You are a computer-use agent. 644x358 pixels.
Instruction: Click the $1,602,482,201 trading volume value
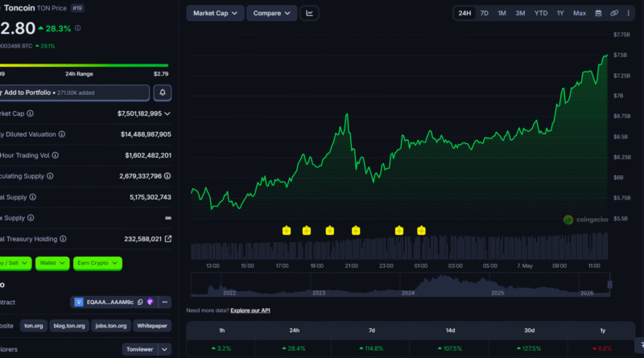(148, 155)
